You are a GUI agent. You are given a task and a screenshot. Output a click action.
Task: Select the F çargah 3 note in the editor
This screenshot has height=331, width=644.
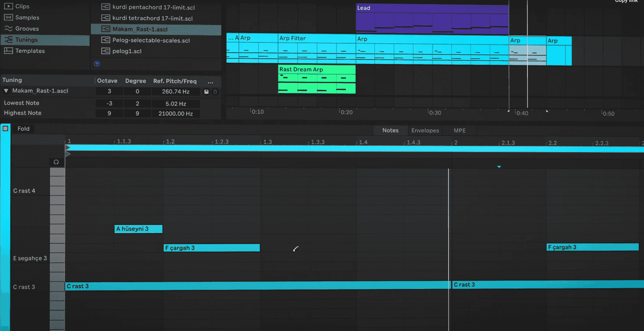(211, 247)
